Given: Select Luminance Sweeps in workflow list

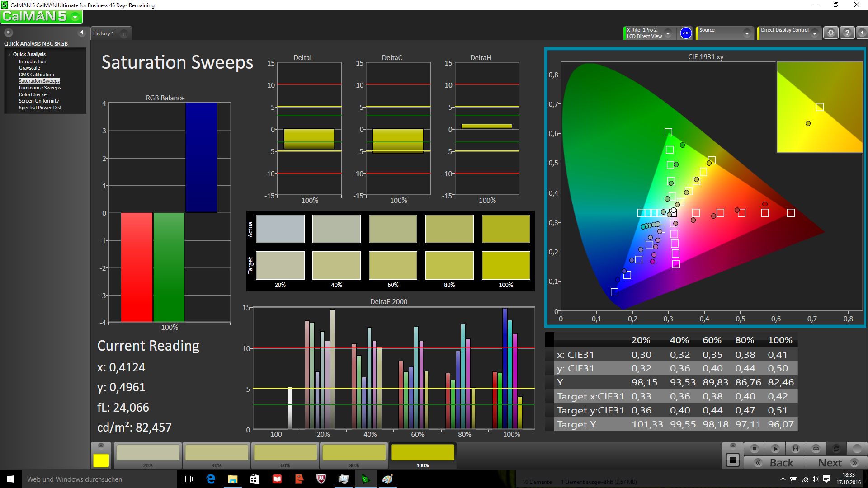Looking at the screenshot, I should click(x=40, y=88).
